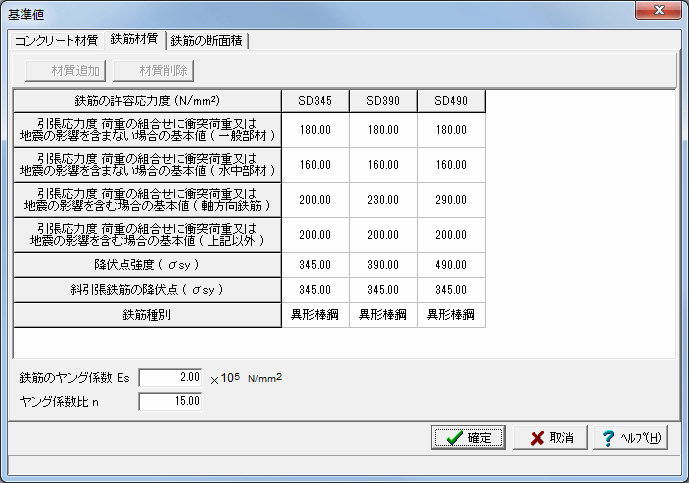Image resolution: width=689 pixels, height=483 pixels.
Task: Select the SD345 column header
Action: (x=315, y=101)
